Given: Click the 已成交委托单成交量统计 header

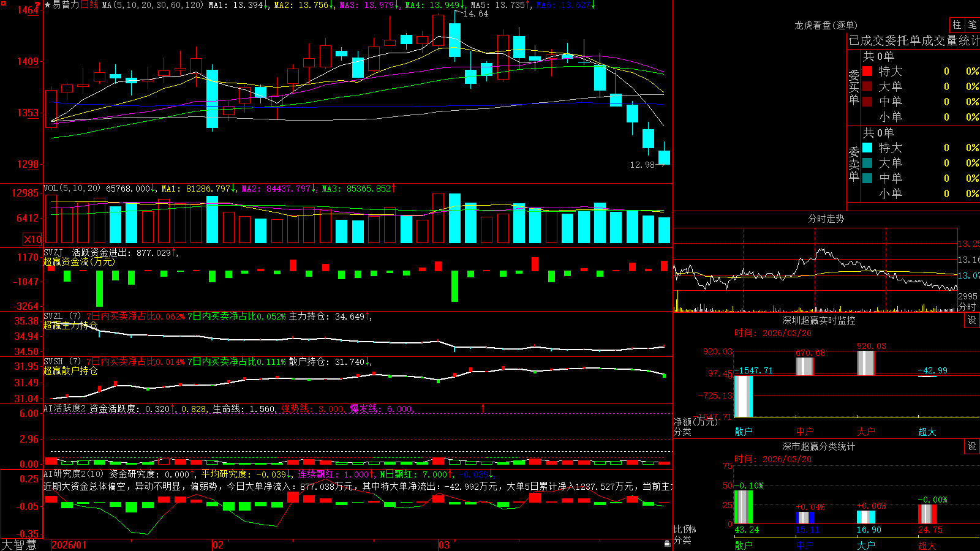Looking at the screenshot, I should (x=914, y=40).
